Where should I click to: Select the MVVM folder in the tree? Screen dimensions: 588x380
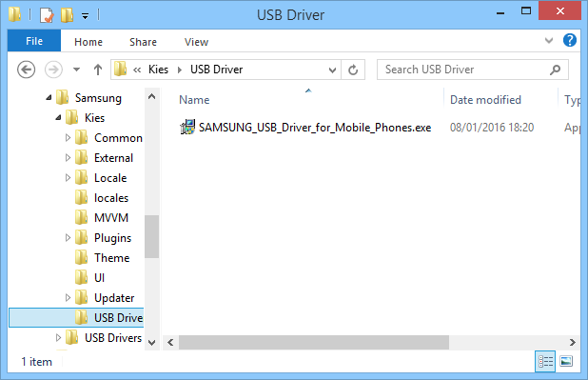pyautogui.click(x=111, y=218)
